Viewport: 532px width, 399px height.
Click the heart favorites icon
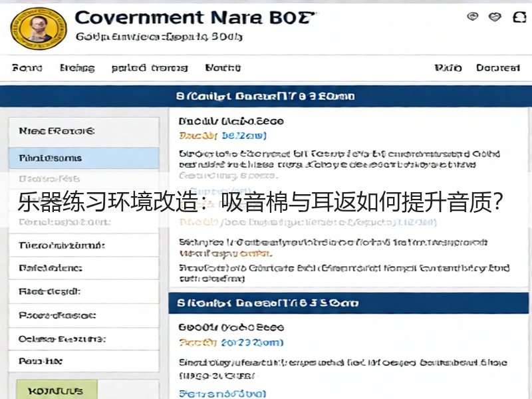(495, 17)
